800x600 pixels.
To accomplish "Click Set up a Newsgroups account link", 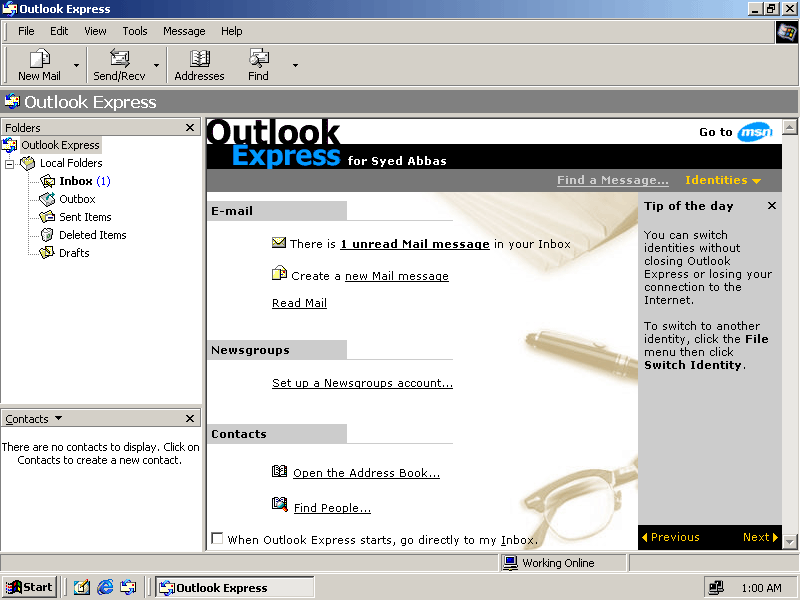I will tap(362, 383).
